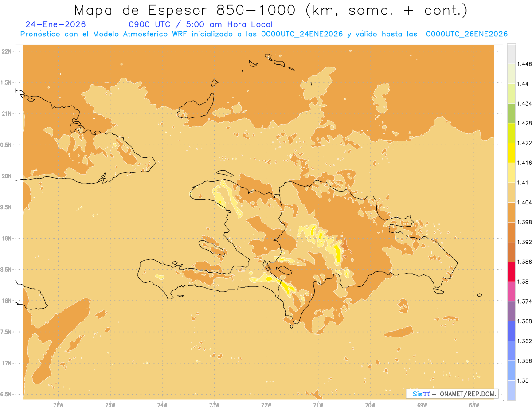Select the blue swatch between 1.362 and 1.368
Viewport: 532px width, 411px height.
pos(511,331)
